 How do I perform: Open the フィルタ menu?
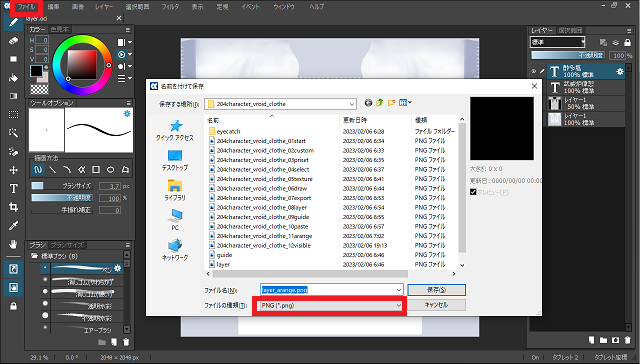[170, 7]
